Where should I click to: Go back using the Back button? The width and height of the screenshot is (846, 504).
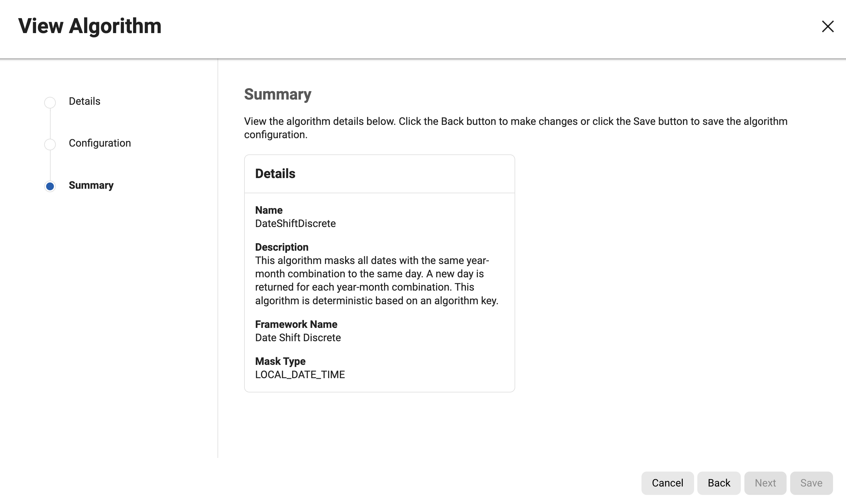(718, 483)
